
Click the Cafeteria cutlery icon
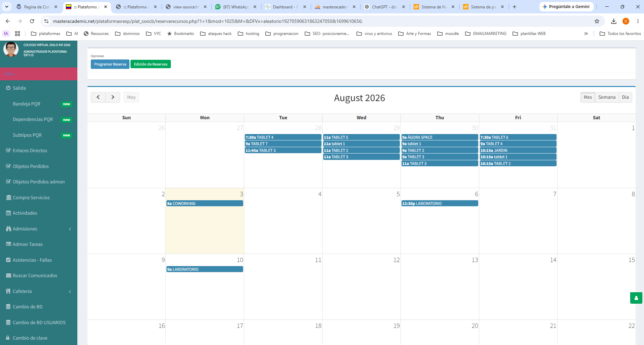[x=8, y=291]
